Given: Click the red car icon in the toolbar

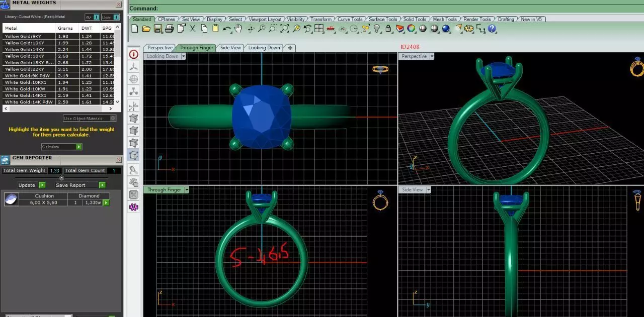Looking at the screenshot, I should pos(331,29).
